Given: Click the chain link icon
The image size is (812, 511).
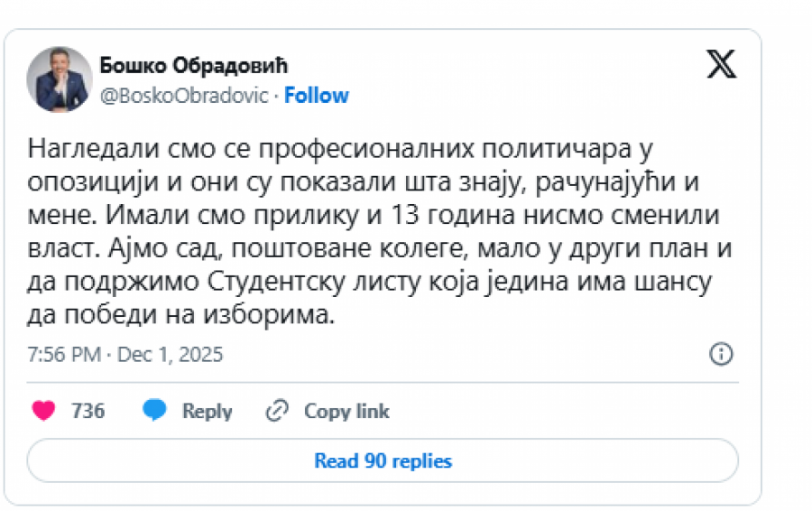Looking at the screenshot, I should pos(276,411).
